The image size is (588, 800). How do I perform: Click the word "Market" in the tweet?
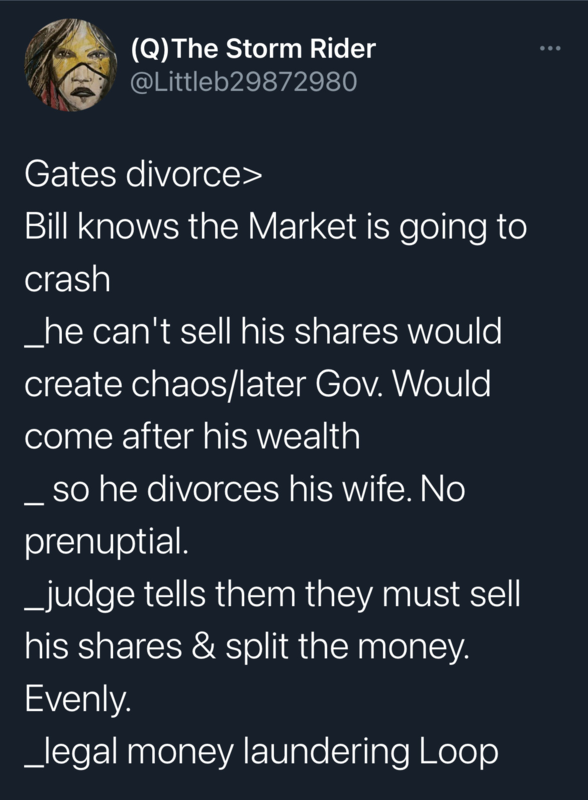point(302,226)
